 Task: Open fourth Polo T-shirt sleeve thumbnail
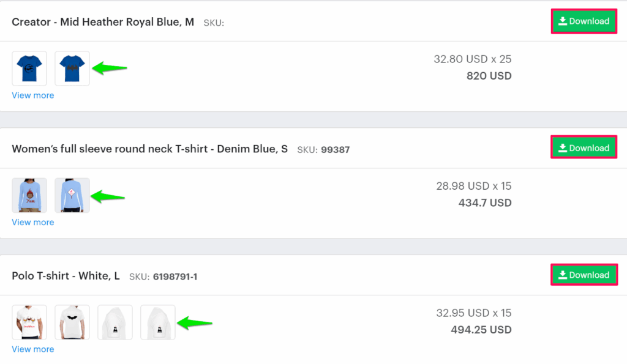(x=158, y=322)
